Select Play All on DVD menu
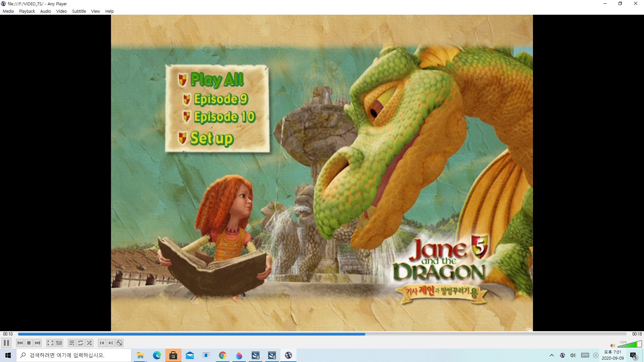 (217, 80)
